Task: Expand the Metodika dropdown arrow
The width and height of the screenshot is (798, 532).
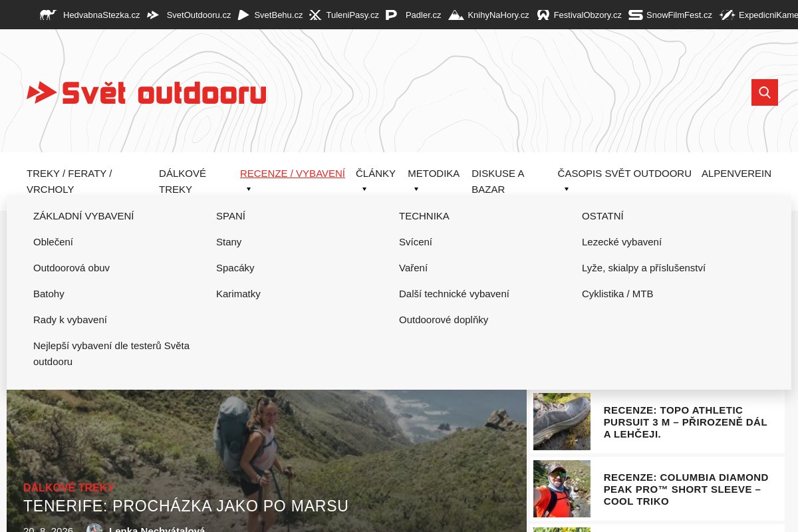Action: (416, 189)
